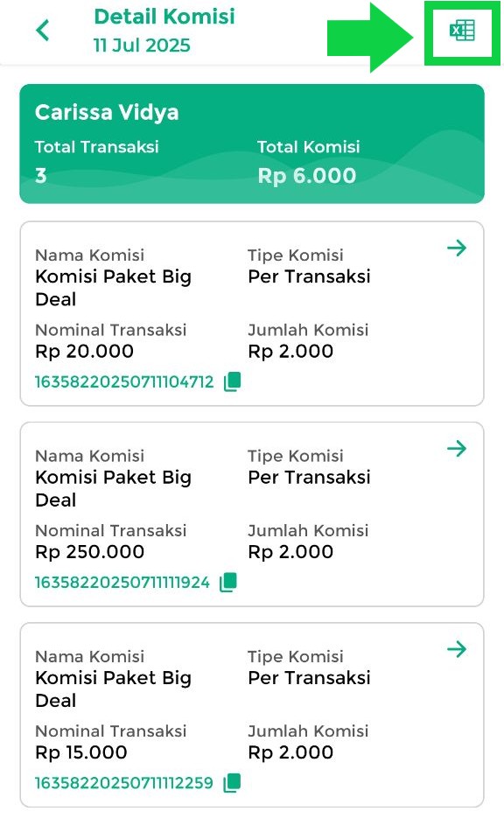Open the commission card with Nominal Rp 15.000
The image size is (504, 839).
pos(252,716)
